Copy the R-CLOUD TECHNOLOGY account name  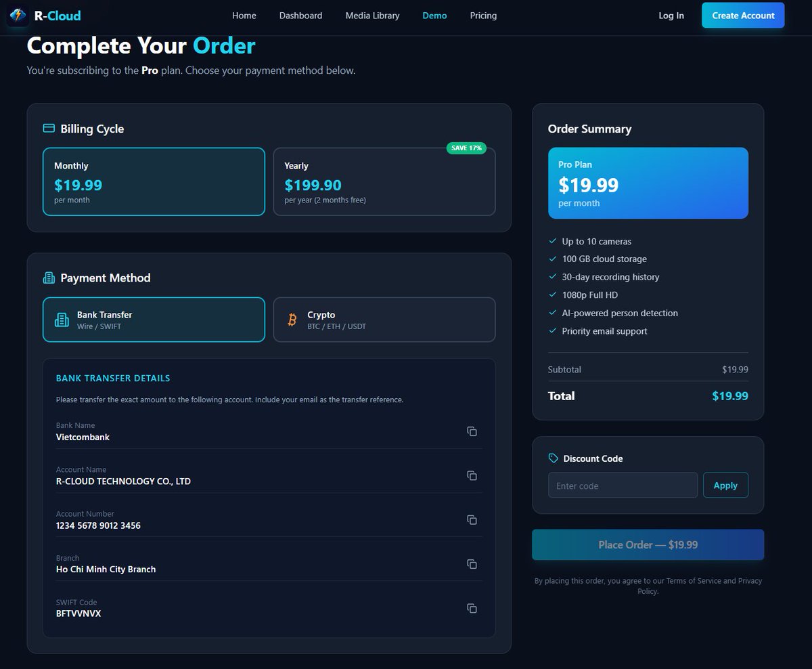click(472, 475)
